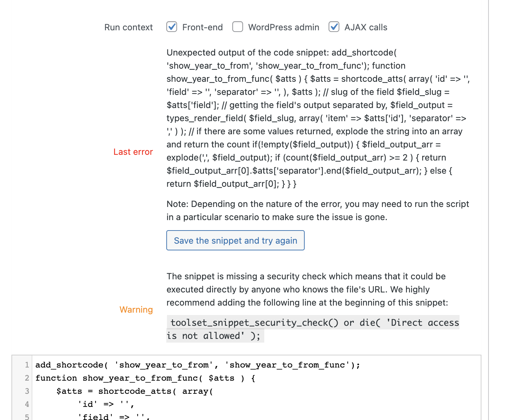Screen dimensions: 507x420
Task: Click the red Last error label
Action: pyautogui.click(x=133, y=152)
